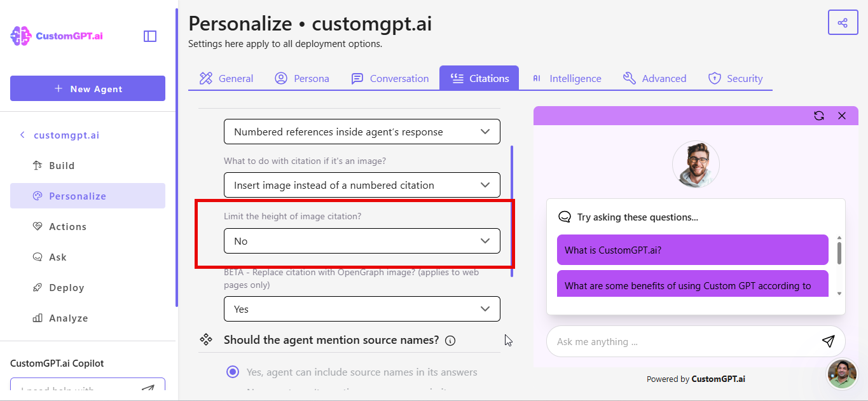This screenshot has height=401, width=868.
Task: Open the Limit height of image citation dropdown
Action: [x=362, y=241]
